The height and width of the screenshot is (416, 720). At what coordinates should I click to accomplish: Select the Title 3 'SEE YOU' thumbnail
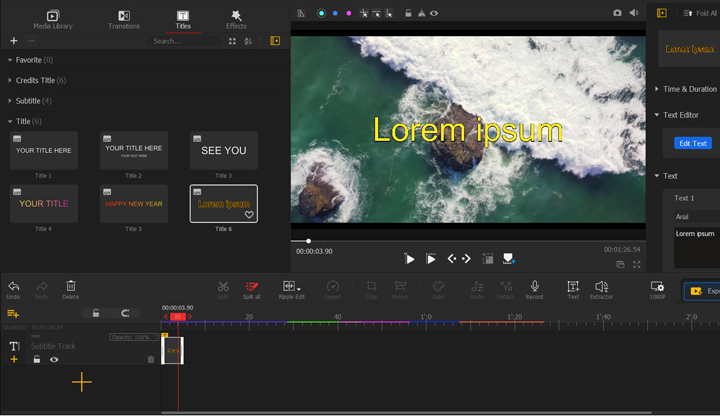[x=223, y=151]
